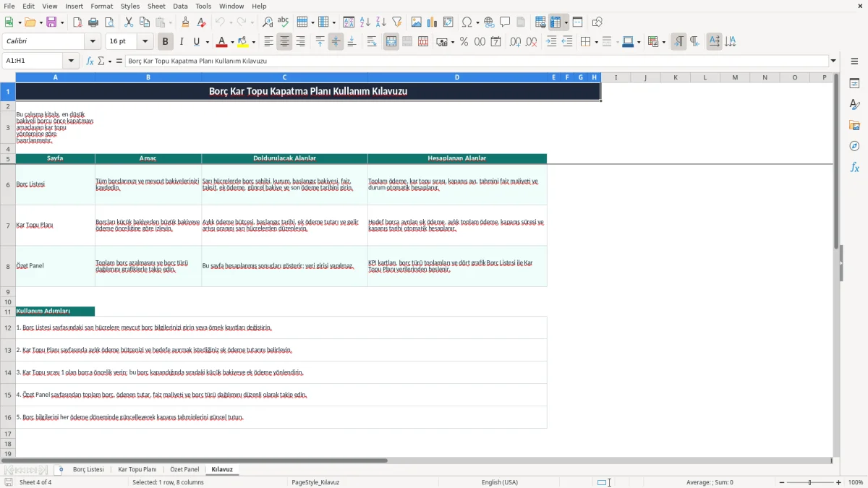
Task: Insert a pivot table
Action: click(448, 22)
